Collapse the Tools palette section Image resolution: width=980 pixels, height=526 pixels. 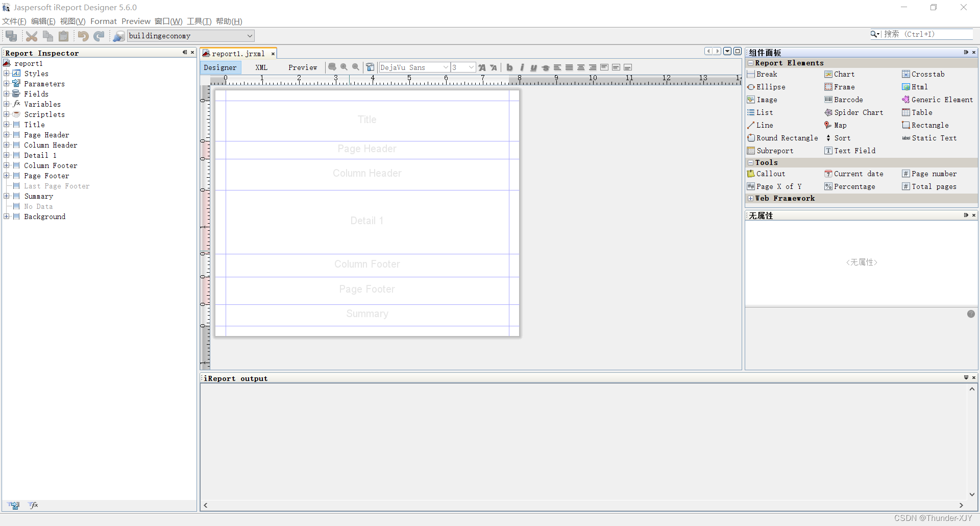click(x=750, y=162)
